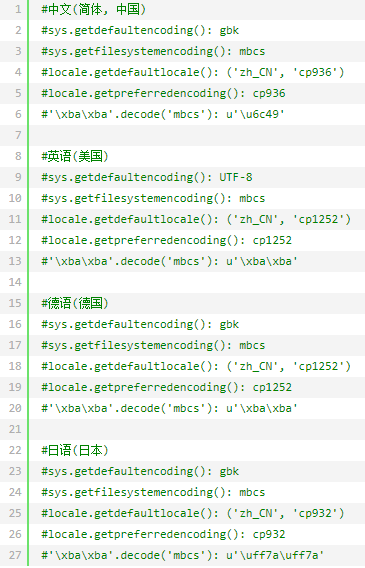Click line number 16 in gutter

point(15,324)
